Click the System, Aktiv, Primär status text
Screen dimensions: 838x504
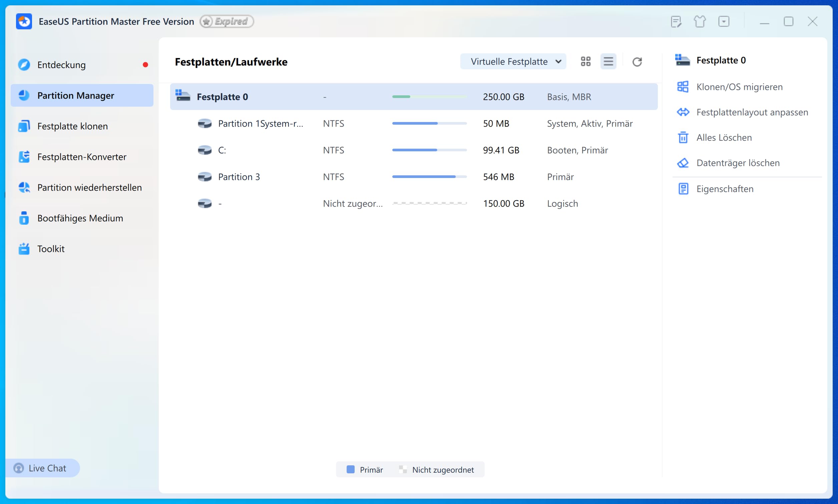[590, 123]
